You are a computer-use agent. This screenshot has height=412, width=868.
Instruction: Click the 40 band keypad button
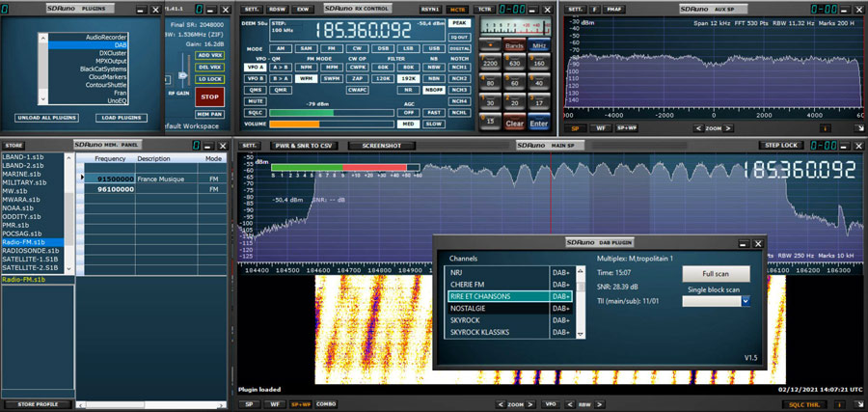pos(539,83)
